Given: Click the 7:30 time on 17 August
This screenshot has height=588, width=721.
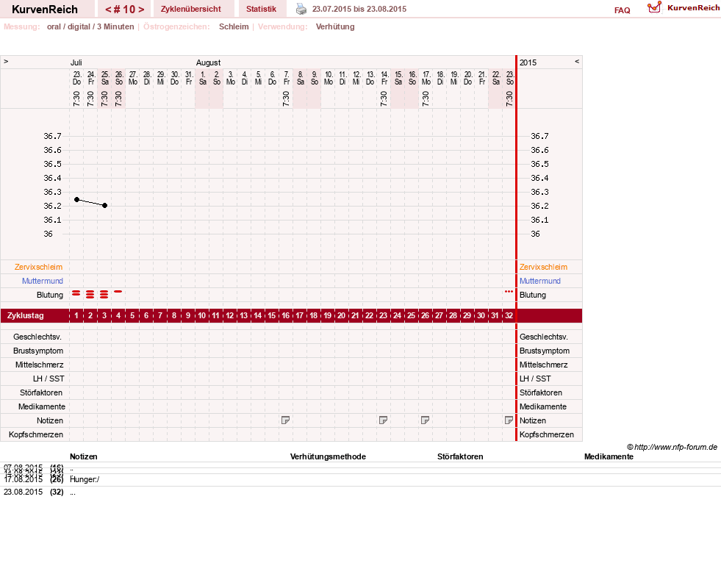Looking at the screenshot, I should click(426, 98).
